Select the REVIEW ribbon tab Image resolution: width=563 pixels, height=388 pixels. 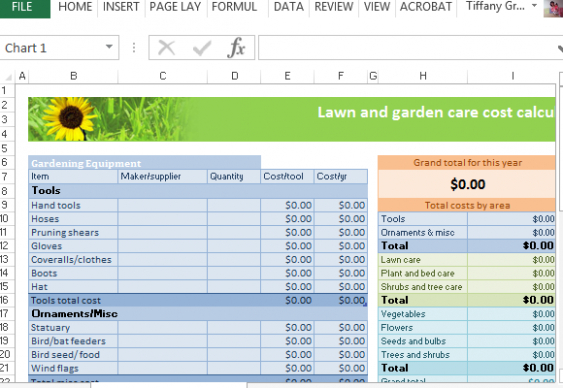(334, 7)
